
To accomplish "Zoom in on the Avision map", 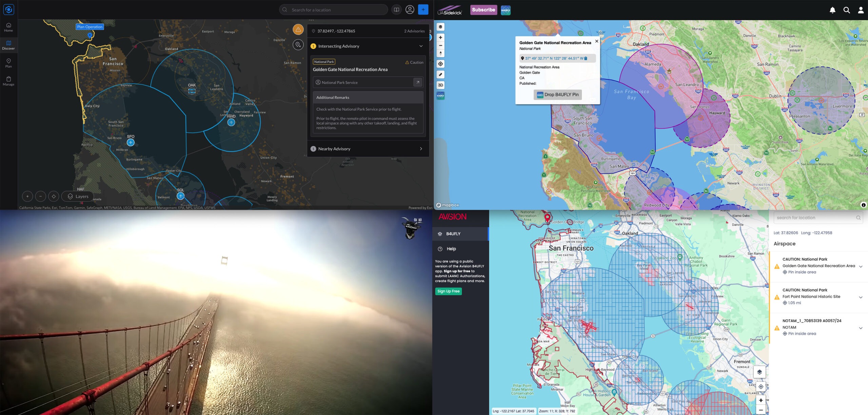I will click(761, 400).
